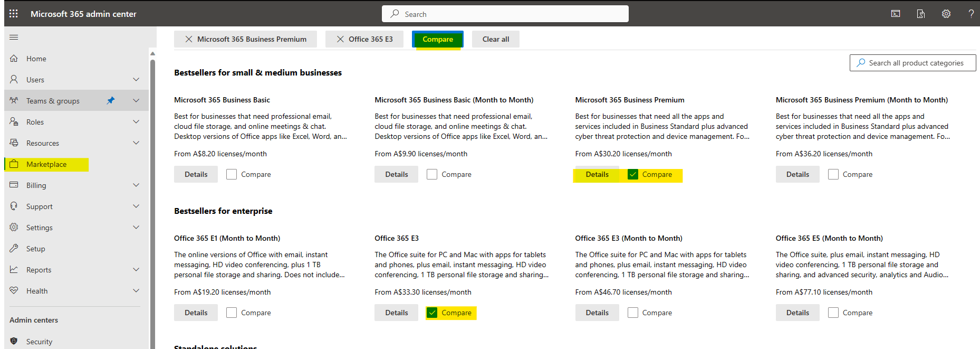Expand the Billing chevron
Screen dimensions: 980x349
tap(136, 185)
